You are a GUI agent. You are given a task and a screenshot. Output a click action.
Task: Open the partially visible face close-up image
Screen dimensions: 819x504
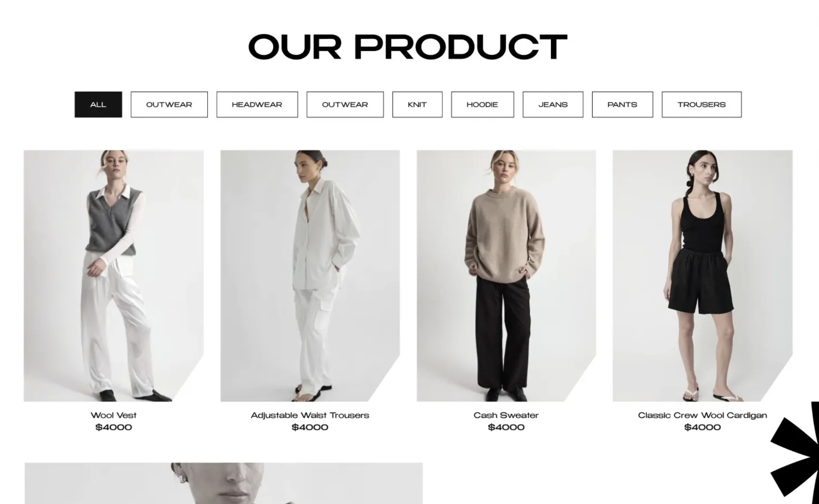point(223,483)
